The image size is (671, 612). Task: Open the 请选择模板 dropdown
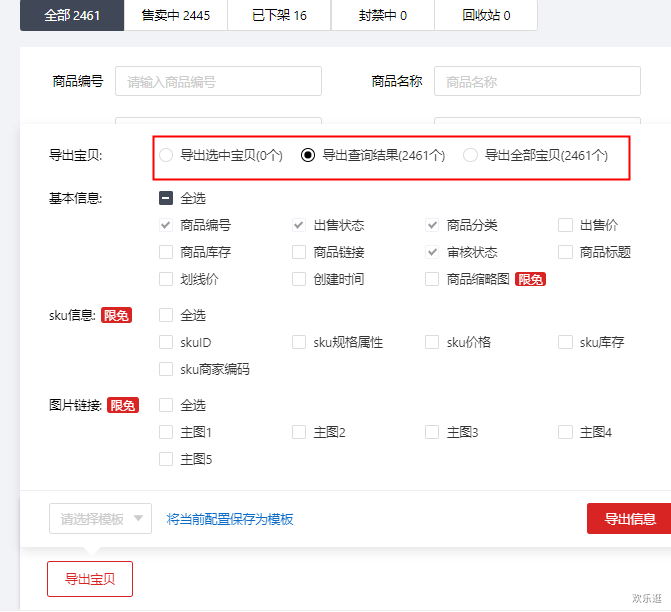tap(101, 519)
